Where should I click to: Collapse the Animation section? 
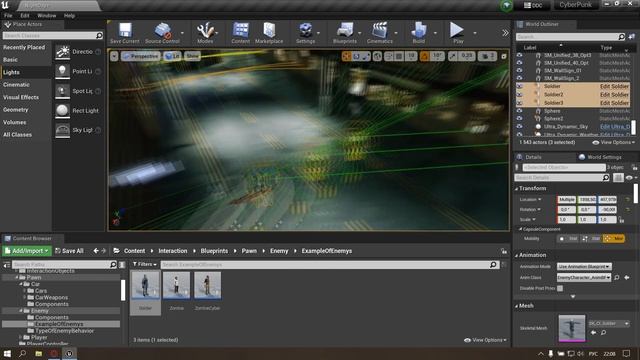517,255
